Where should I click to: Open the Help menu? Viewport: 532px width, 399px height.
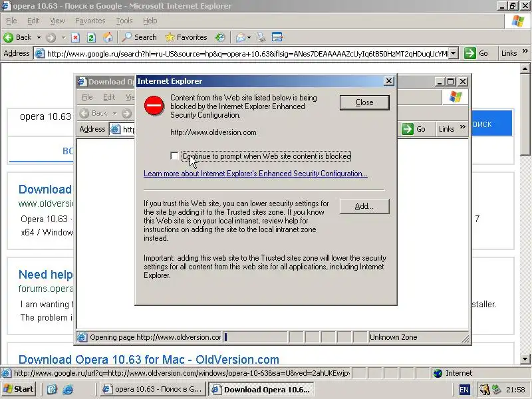point(150,21)
